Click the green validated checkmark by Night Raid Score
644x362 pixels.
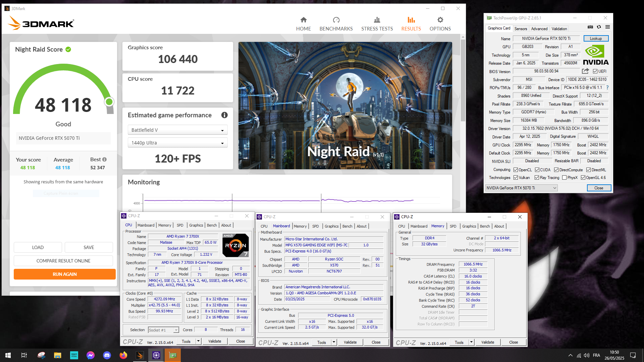[x=68, y=49]
